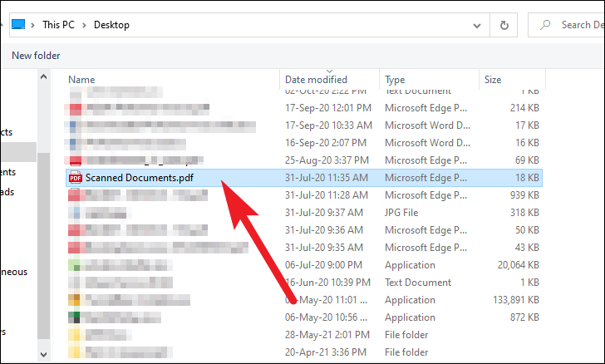Viewport: 605px width, 364px height.
Task: Click the navigation pane scroll up arrow
Action: pyautogui.click(x=43, y=76)
